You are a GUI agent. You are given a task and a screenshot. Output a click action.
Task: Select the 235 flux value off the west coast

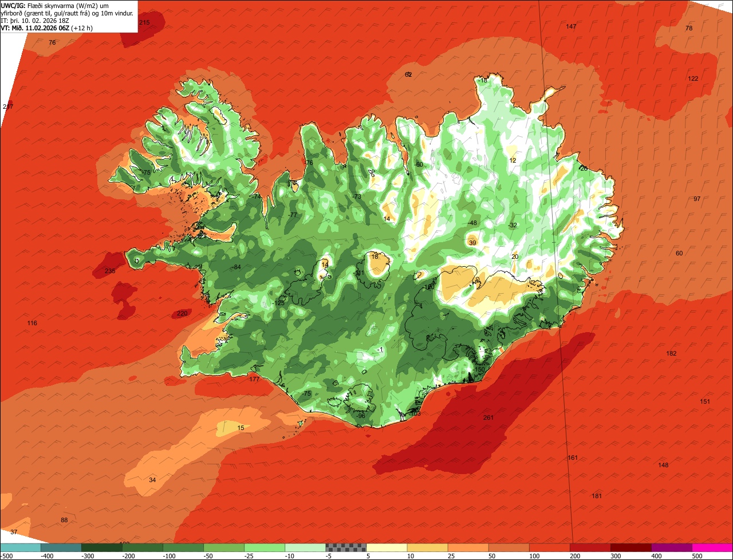point(110,271)
